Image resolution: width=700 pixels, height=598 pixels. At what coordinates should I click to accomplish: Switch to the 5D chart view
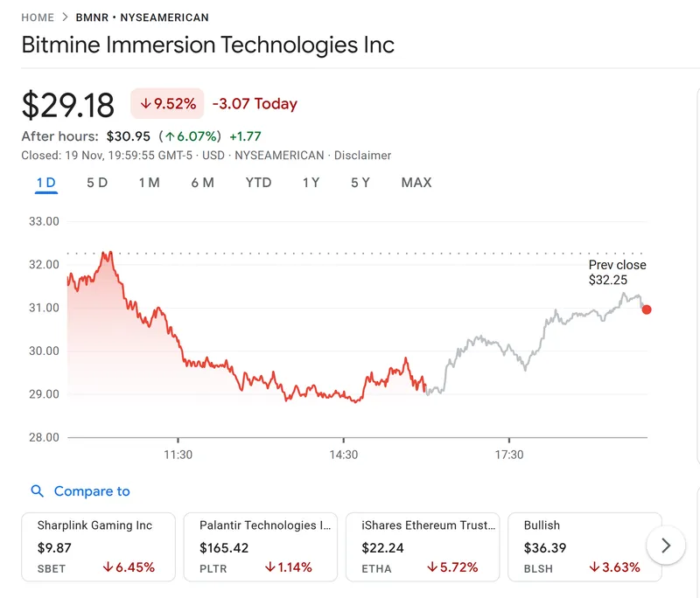point(97,183)
